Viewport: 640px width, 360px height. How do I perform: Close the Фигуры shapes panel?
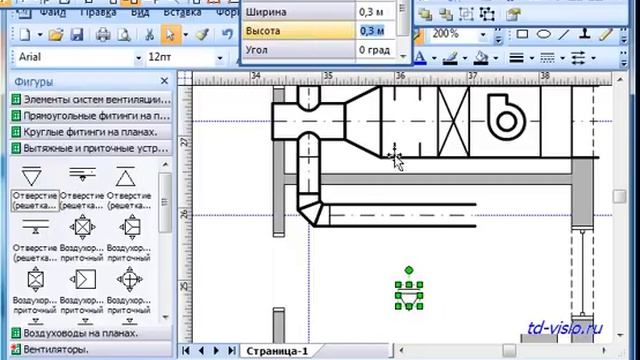tap(164, 81)
